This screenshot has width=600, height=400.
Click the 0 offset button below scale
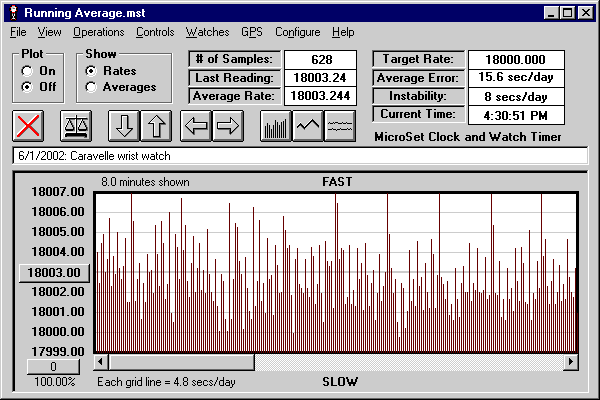[x=53, y=367]
